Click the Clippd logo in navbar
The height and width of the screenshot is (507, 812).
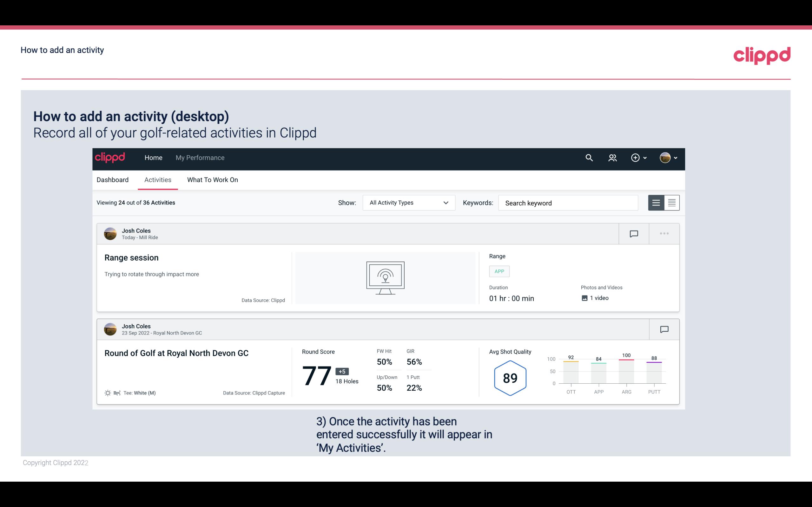110,158
